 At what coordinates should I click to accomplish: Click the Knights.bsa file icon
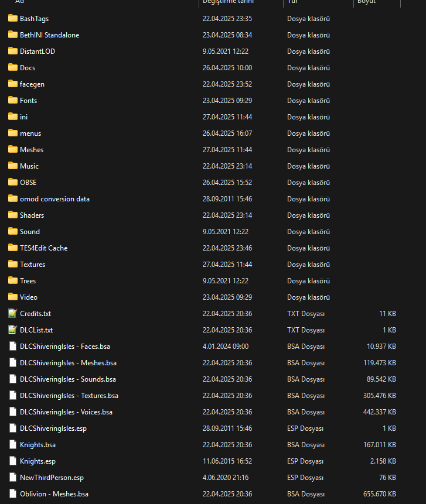[13, 444]
